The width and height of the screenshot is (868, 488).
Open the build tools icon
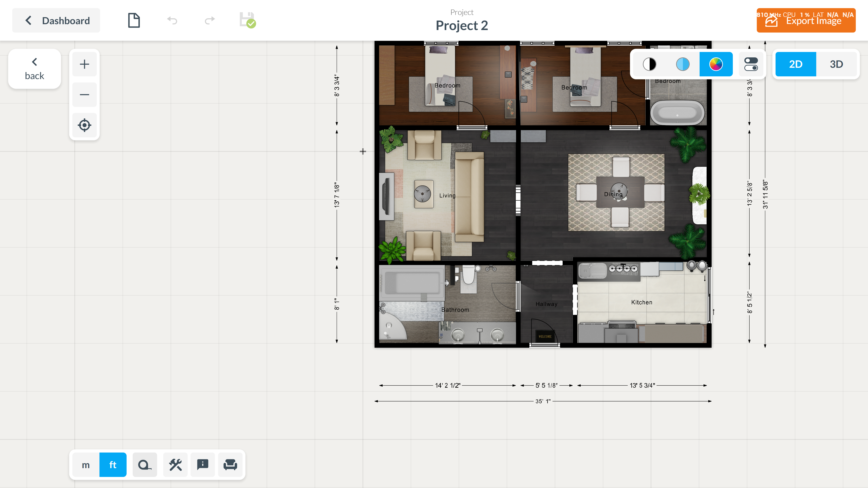pyautogui.click(x=176, y=465)
